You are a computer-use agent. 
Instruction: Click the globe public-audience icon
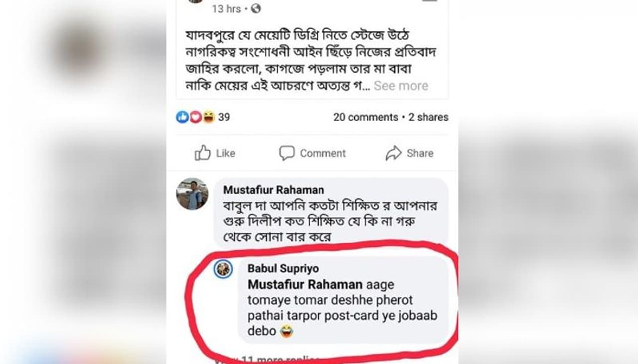(256, 9)
